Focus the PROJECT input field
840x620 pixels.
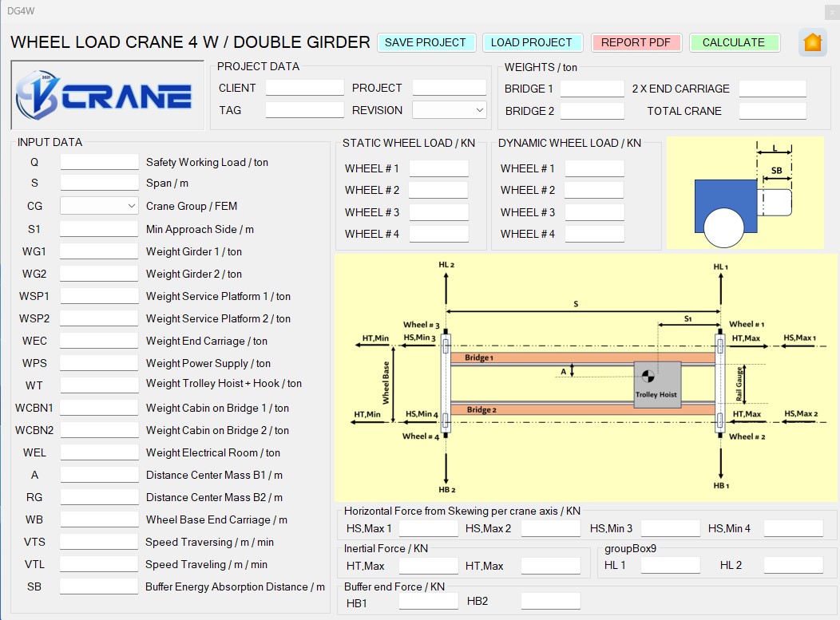tap(449, 88)
